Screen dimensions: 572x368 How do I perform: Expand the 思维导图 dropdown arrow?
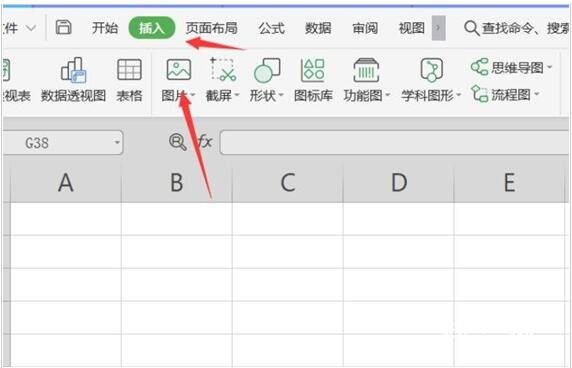point(549,67)
